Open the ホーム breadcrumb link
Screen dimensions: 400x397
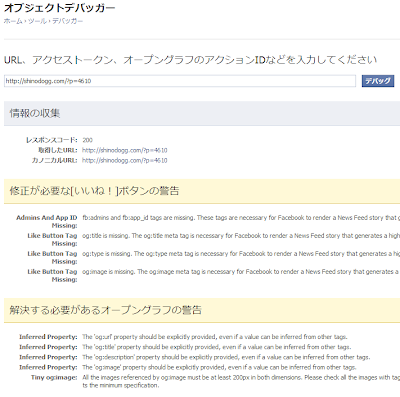point(13,21)
